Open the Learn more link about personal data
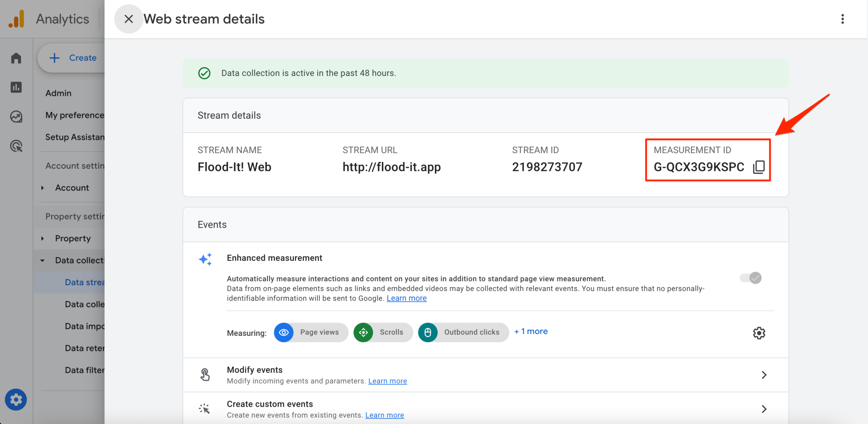 coord(406,298)
